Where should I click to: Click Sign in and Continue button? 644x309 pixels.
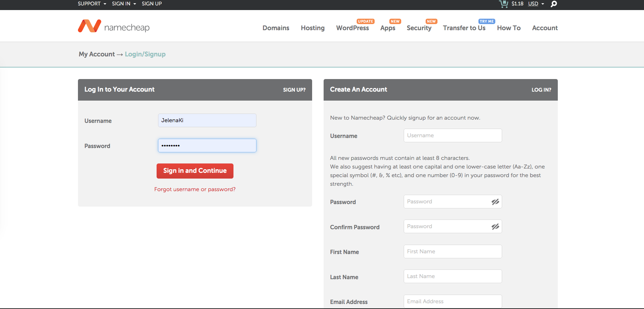pyautogui.click(x=195, y=171)
